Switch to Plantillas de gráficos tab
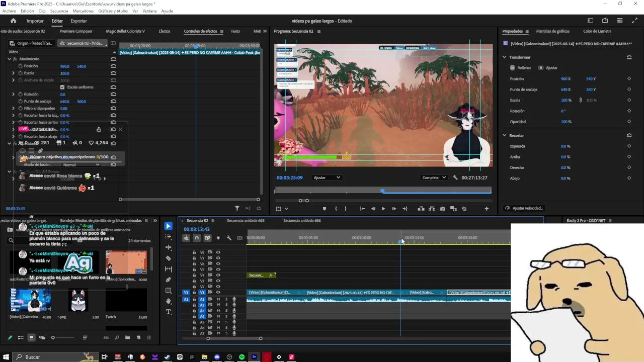 click(552, 31)
